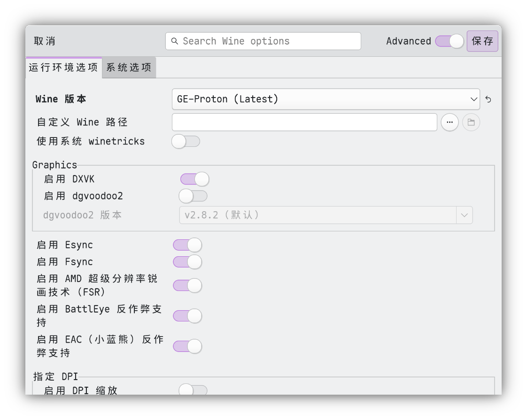Enable the DPI 缩放 switch

193,390
